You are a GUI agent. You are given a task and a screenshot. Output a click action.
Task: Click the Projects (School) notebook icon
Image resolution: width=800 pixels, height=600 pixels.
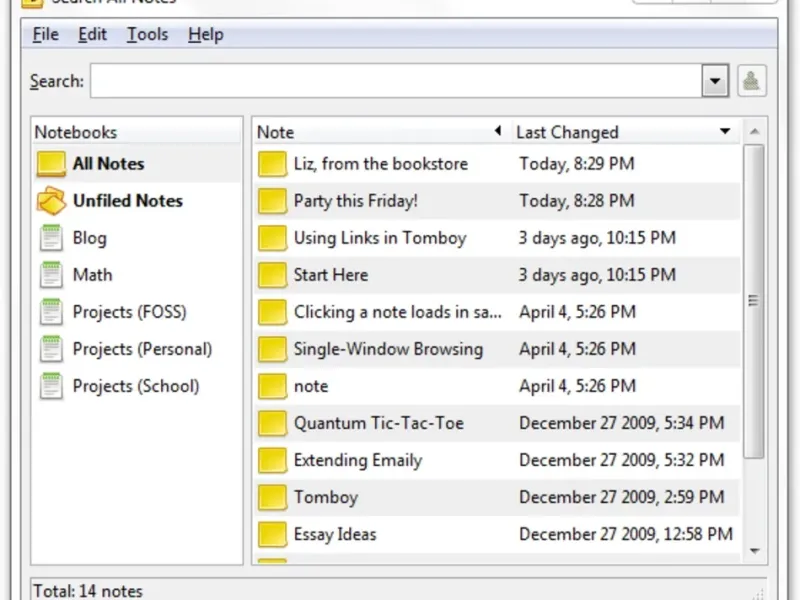click(x=51, y=386)
